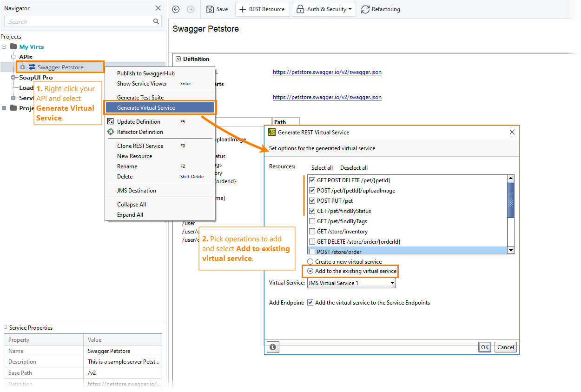Viewport: 581px width, 392px height.
Task: Close the Navigator panel
Action: click(x=158, y=8)
